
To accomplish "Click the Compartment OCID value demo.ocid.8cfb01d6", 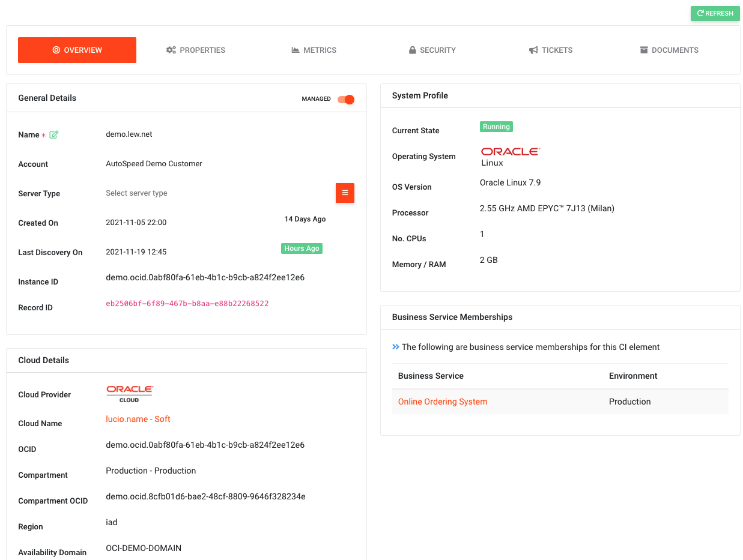I will pos(205,496).
